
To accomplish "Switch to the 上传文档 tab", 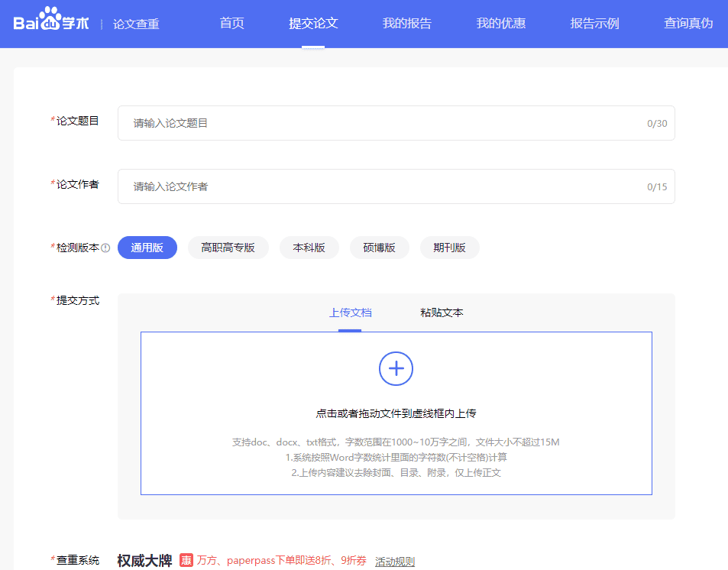I will pos(351,312).
